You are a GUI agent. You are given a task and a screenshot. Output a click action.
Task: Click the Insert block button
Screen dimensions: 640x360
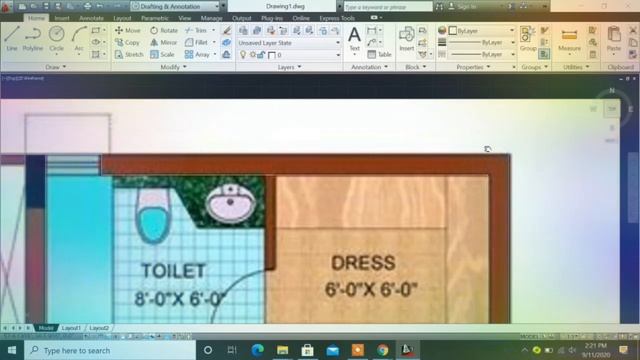[407, 38]
